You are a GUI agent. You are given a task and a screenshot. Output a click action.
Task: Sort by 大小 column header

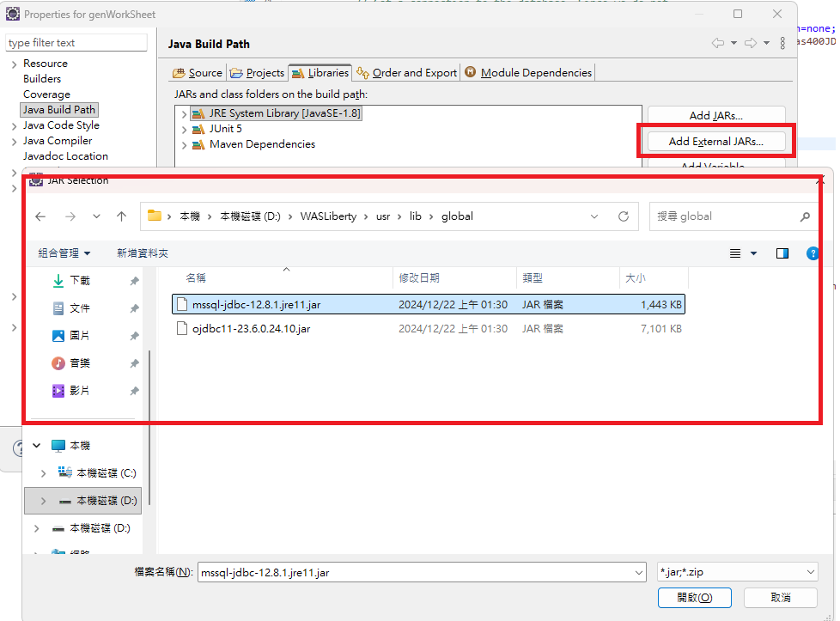point(636,278)
